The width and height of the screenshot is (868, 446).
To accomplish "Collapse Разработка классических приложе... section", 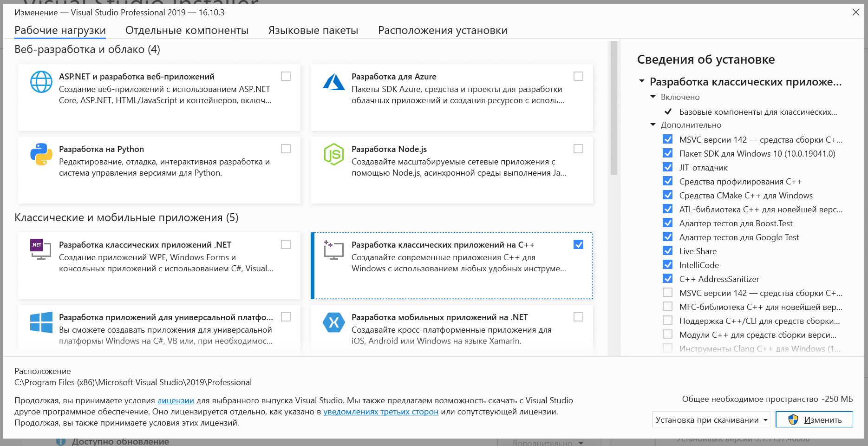I will tap(642, 81).
